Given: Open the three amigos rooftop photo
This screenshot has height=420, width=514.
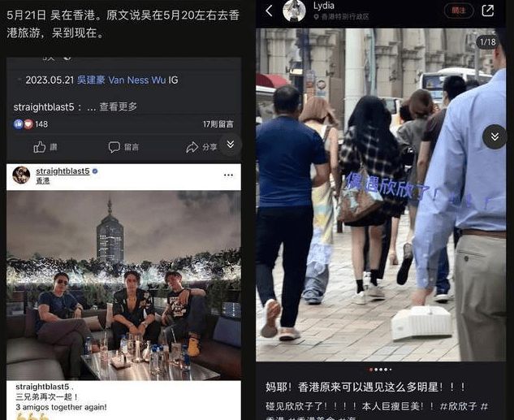Looking at the screenshot, I should coord(123,285).
